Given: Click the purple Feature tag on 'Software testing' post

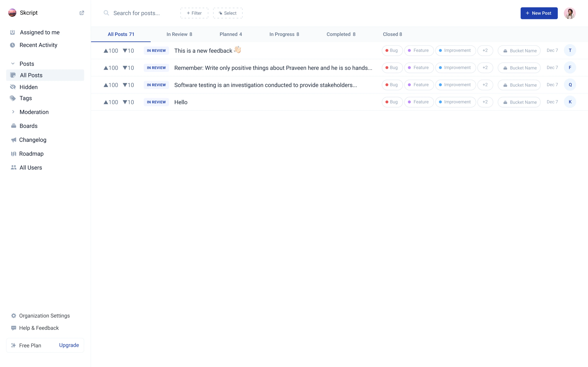Looking at the screenshot, I should click(419, 85).
